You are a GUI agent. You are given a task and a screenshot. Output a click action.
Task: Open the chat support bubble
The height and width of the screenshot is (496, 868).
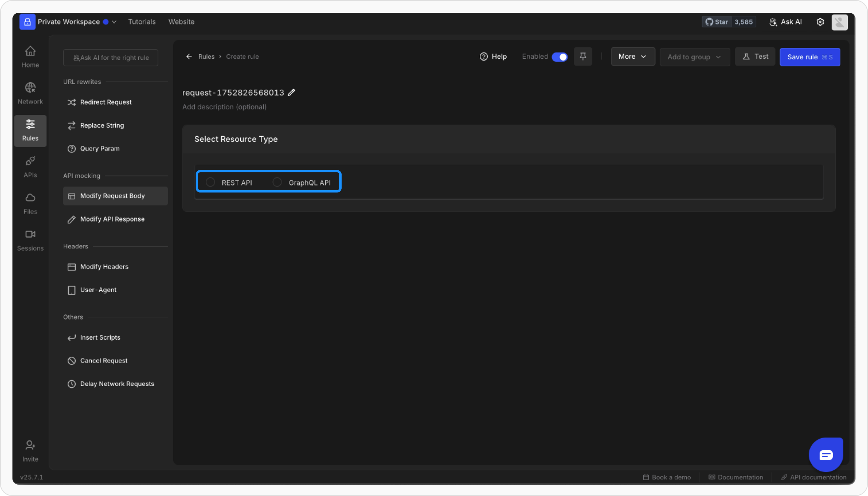(x=826, y=454)
